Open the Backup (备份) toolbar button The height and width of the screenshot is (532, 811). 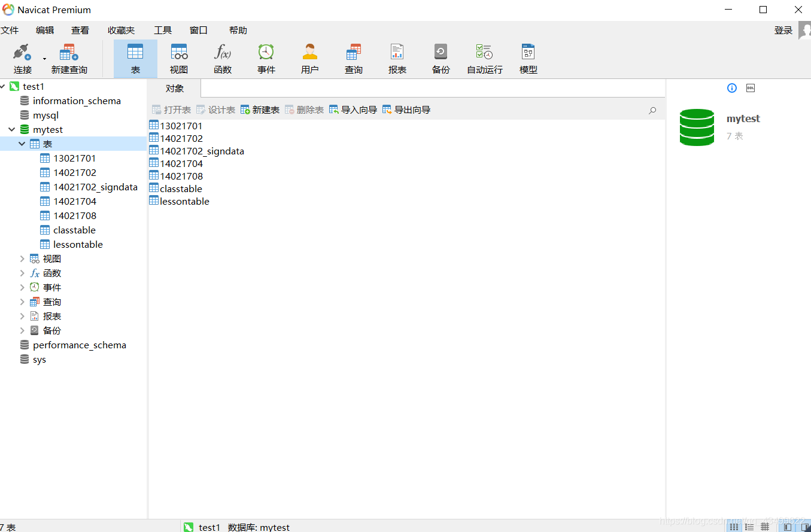pyautogui.click(x=441, y=59)
